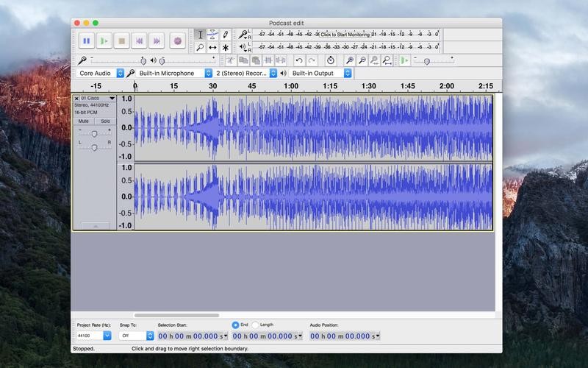
Task: Open the Core Audio host dropdown
Action: pos(101,74)
